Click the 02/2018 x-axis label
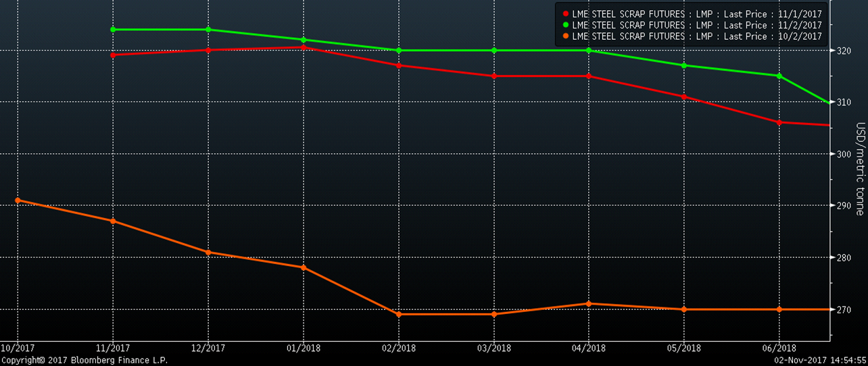This screenshot has width=868, height=366. coord(398,348)
